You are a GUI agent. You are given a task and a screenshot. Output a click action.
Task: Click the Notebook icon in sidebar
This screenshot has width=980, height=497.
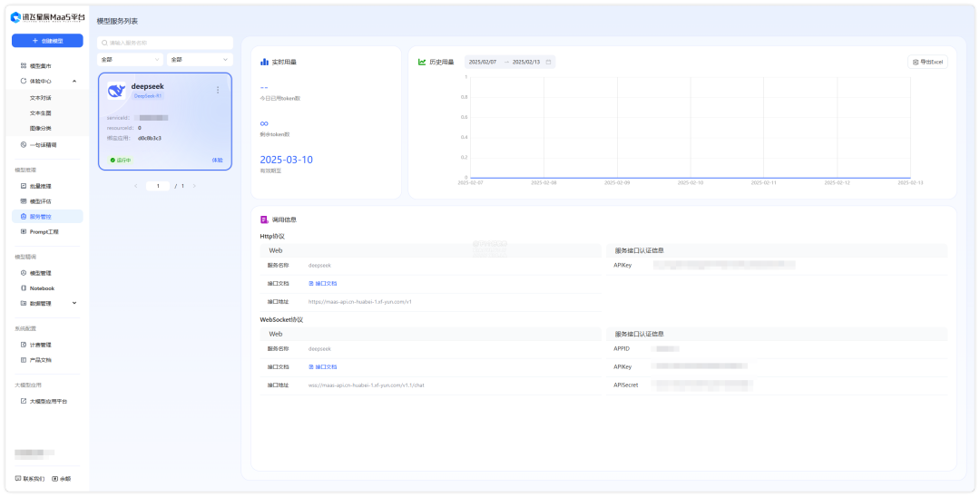24,288
